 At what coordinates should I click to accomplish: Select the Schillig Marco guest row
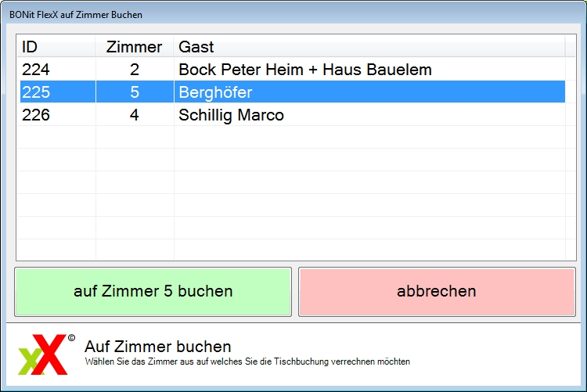tap(293, 115)
